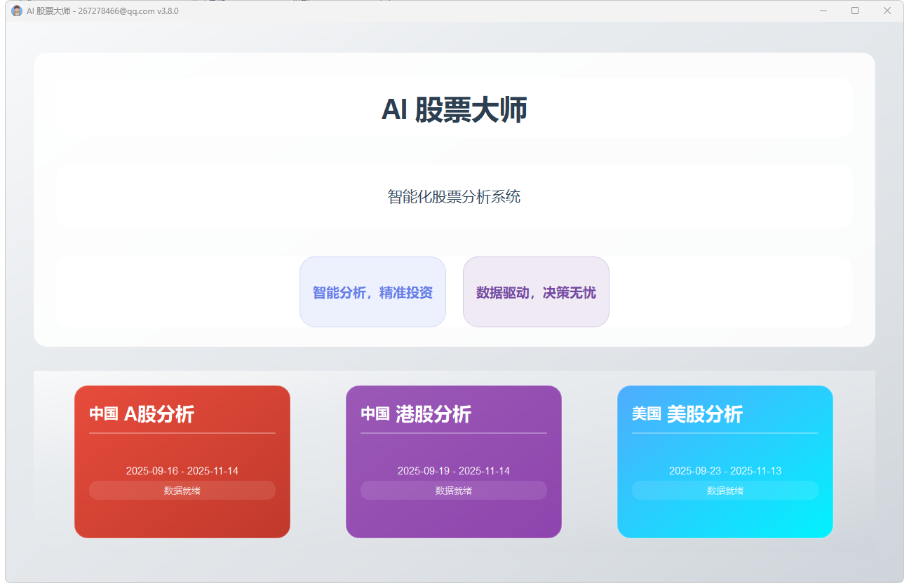Screen dimensions: 909x588
Task: Click the app avatar icon in the title bar
Action: (15, 11)
